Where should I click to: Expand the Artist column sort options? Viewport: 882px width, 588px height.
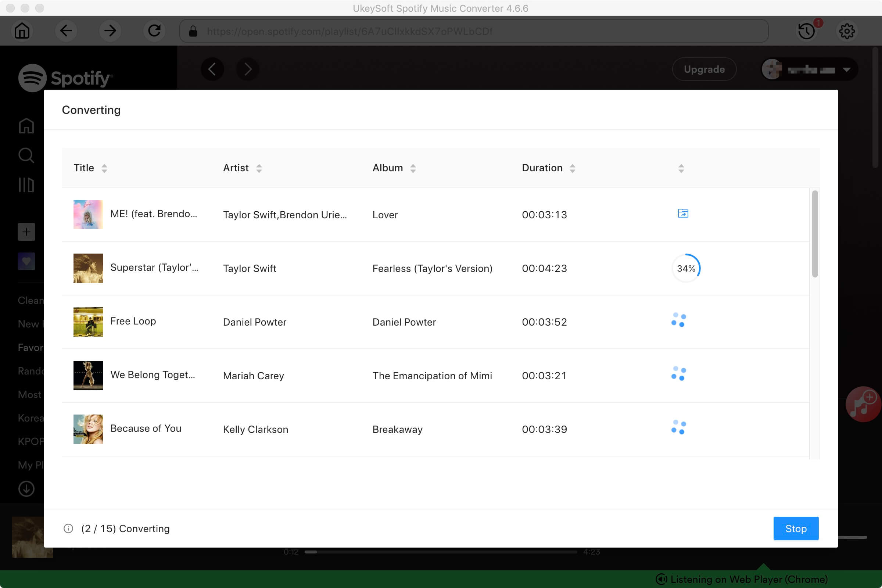(x=259, y=167)
